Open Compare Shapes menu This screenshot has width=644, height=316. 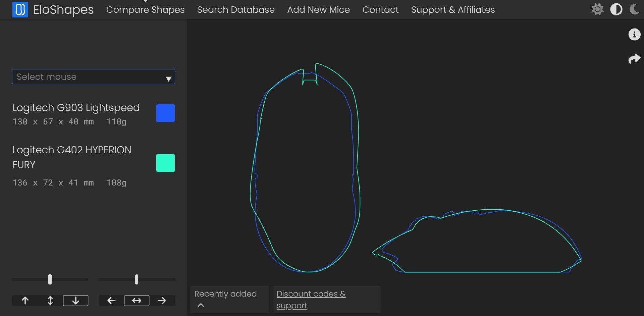[x=145, y=10]
